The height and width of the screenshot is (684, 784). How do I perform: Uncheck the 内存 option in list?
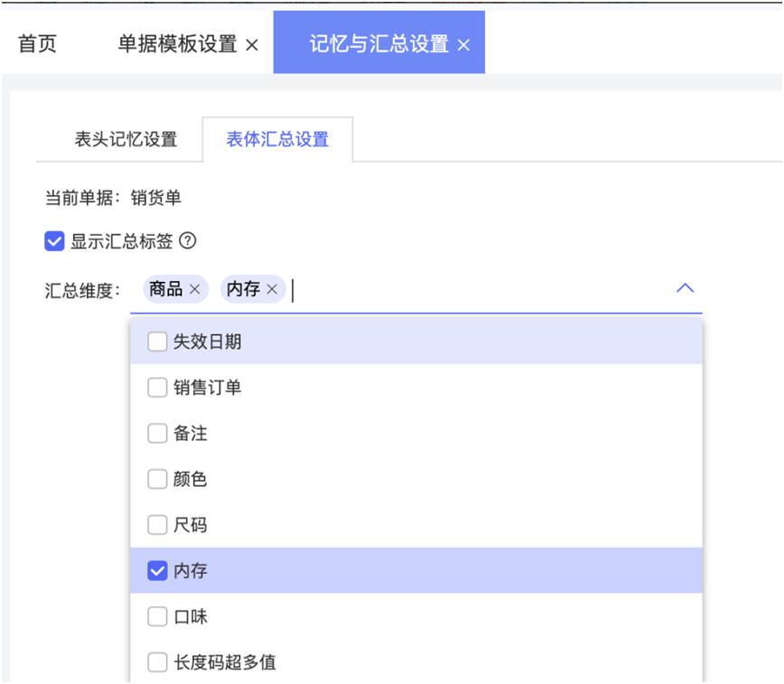(157, 571)
